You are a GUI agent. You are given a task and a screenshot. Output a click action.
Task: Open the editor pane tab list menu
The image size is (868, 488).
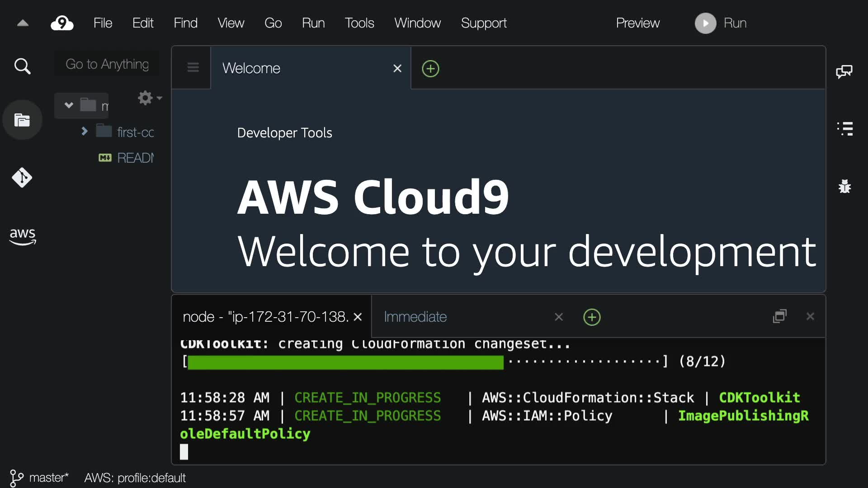click(x=193, y=68)
